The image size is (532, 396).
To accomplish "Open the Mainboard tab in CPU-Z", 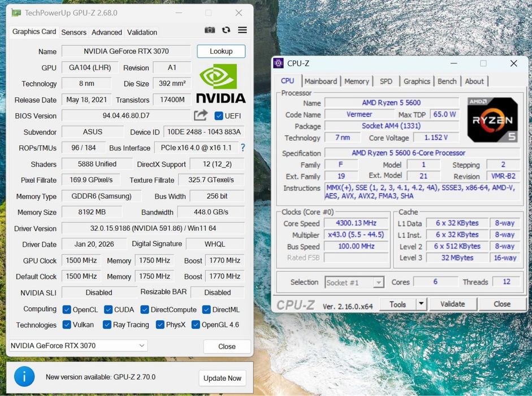I will point(321,81).
